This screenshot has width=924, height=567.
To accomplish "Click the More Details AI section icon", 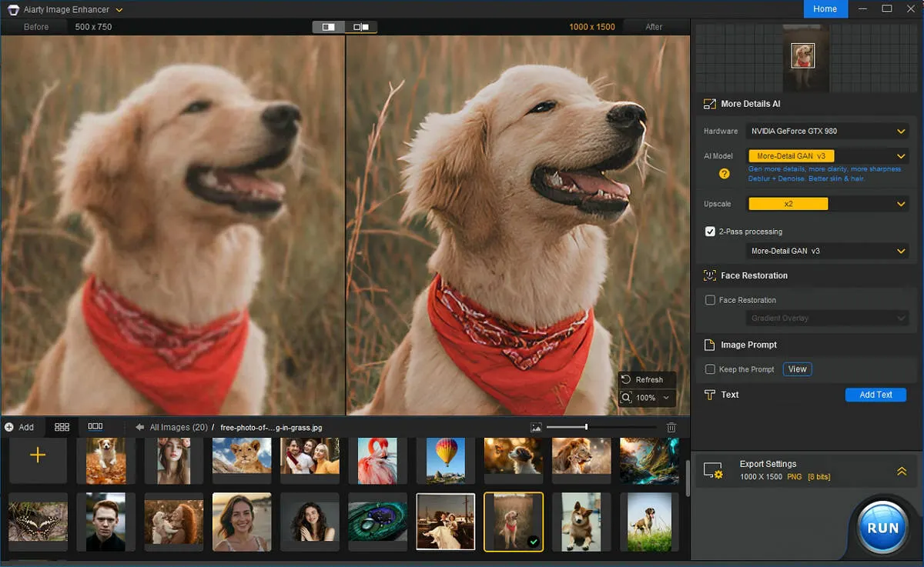I will click(x=709, y=104).
